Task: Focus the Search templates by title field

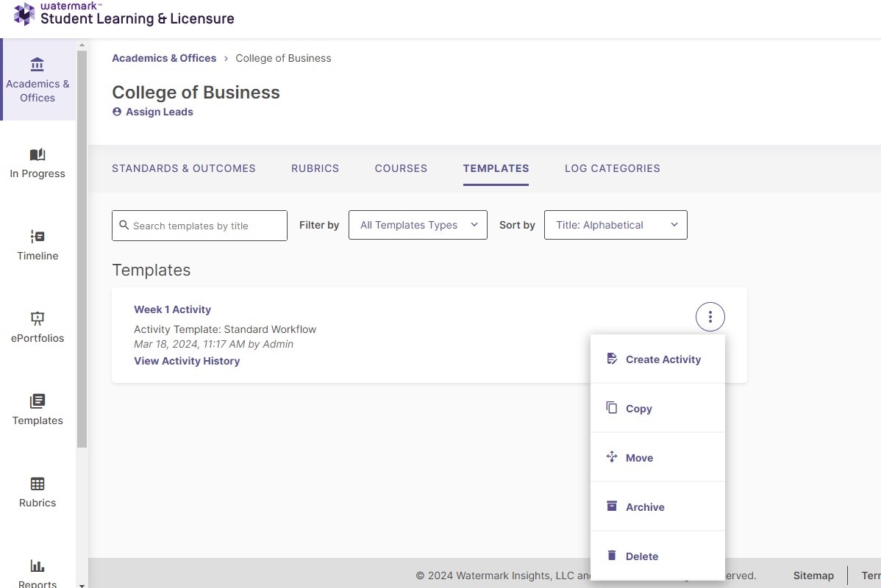Action: (199, 226)
